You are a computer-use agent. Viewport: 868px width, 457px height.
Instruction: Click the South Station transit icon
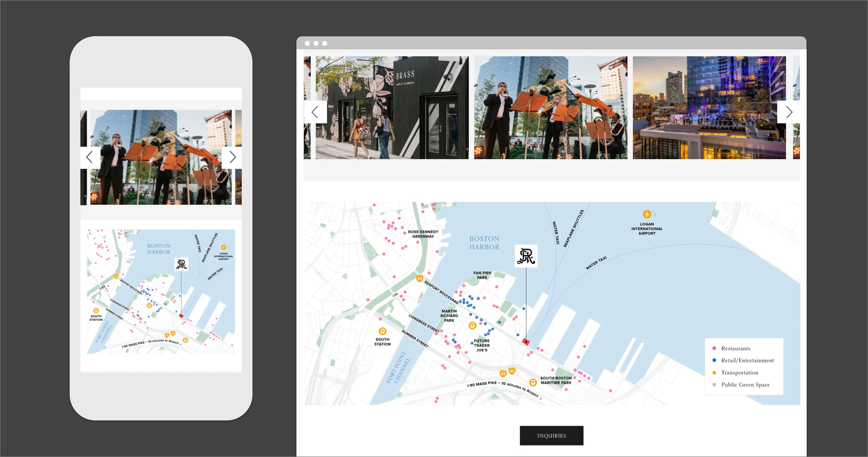pos(382,331)
